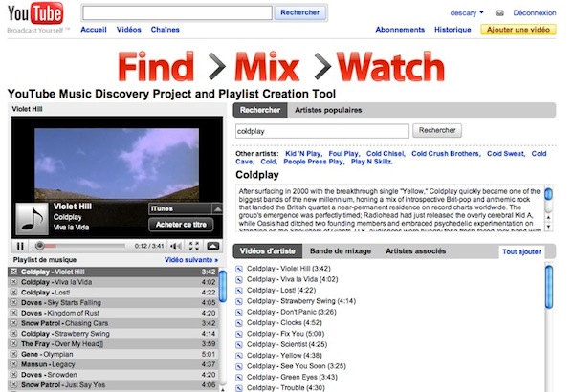The image size is (574, 392).
Task: Skip with Vidéo suivante link
Action: pos(191,260)
